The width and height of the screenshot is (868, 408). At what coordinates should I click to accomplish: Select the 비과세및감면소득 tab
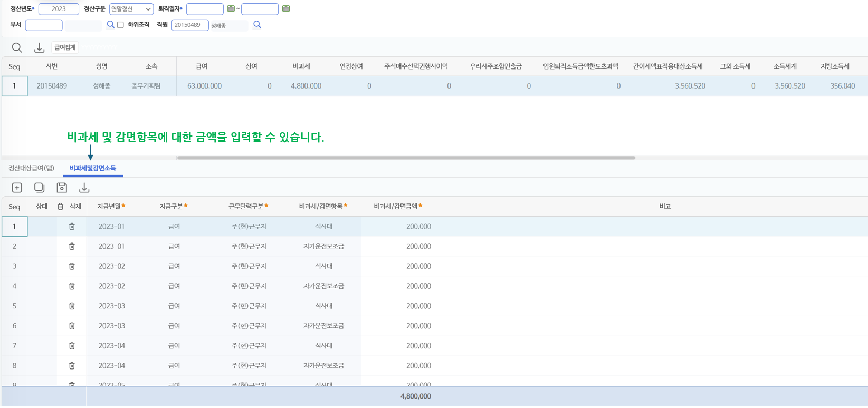(93, 168)
